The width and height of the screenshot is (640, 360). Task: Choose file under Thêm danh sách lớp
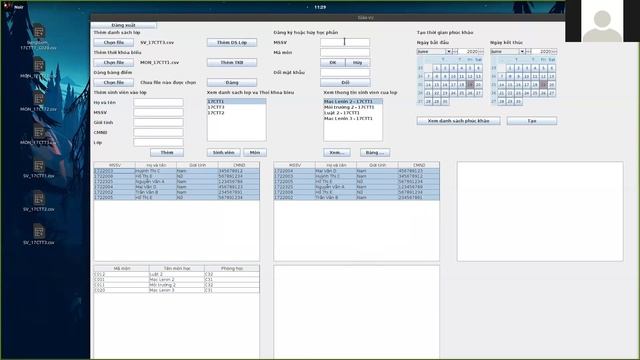pos(113,42)
